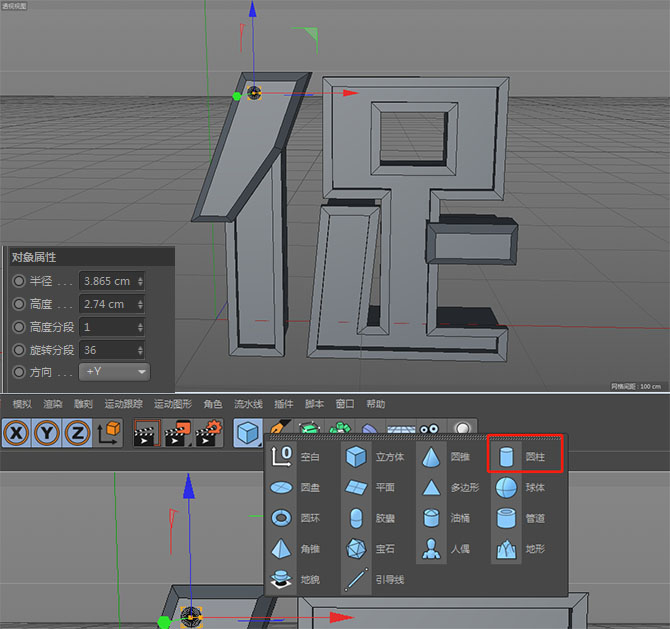Toggle keyframe circle for 半径
The width and height of the screenshot is (670, 629).
[x=19, y=281]
